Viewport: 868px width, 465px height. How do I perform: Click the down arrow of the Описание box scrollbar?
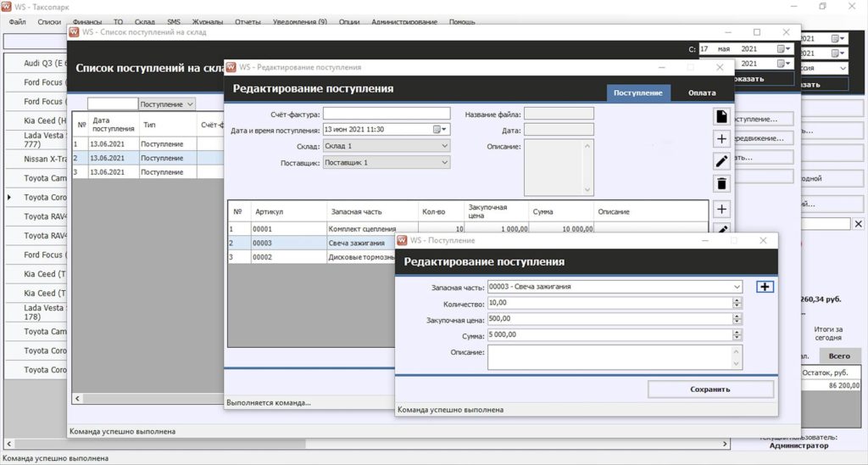coord(587,189)
